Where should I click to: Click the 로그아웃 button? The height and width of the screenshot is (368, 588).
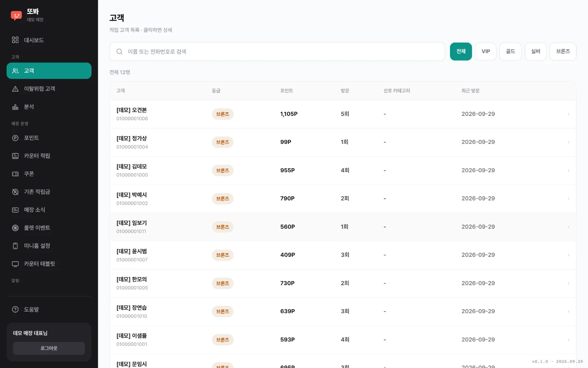(x=49, y=348)
